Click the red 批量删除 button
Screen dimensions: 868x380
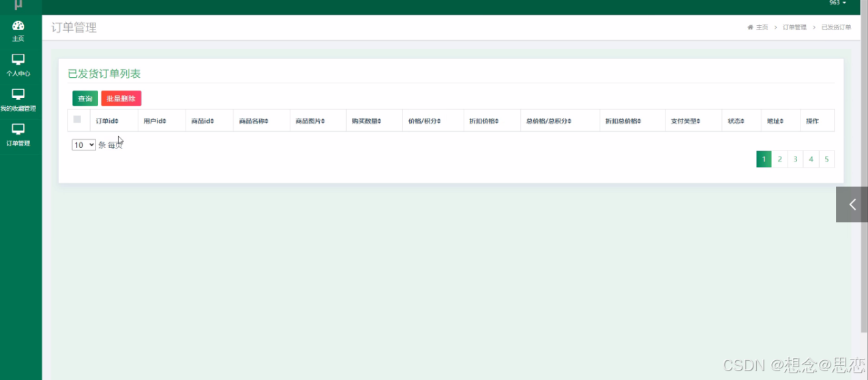tap(121, 99)
